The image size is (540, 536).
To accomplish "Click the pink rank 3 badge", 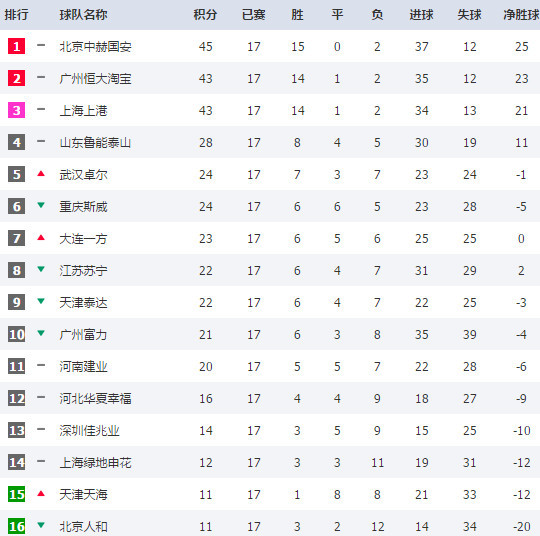I will 17,110.
